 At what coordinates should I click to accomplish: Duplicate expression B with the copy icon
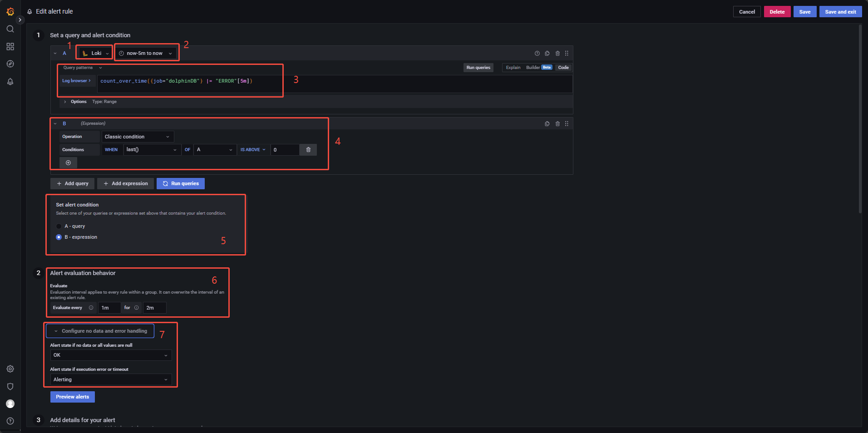click(x=547, y=124)
